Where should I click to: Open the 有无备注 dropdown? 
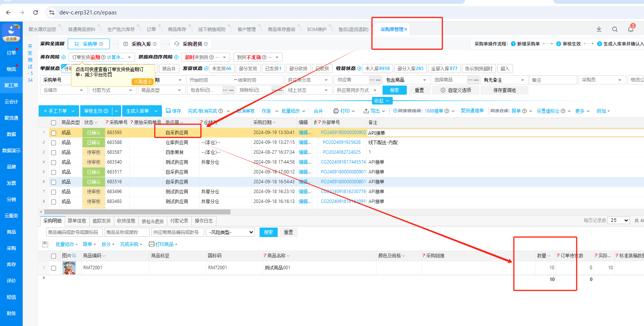(x=504, y=80)
